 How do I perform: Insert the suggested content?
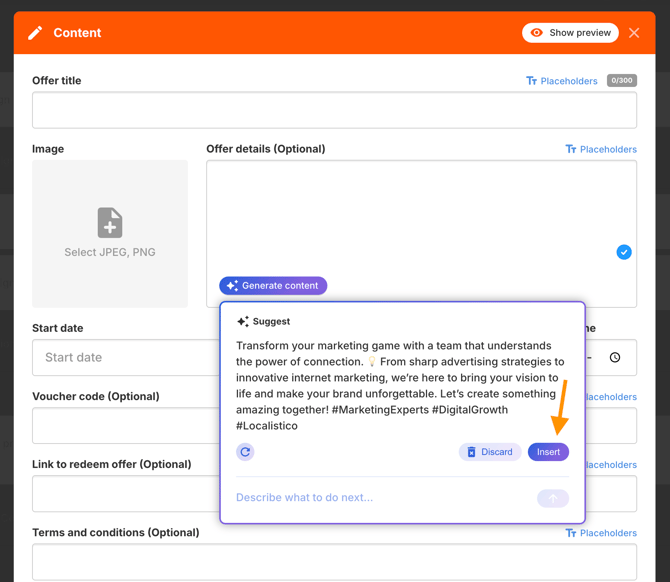(x=548, y=452)
